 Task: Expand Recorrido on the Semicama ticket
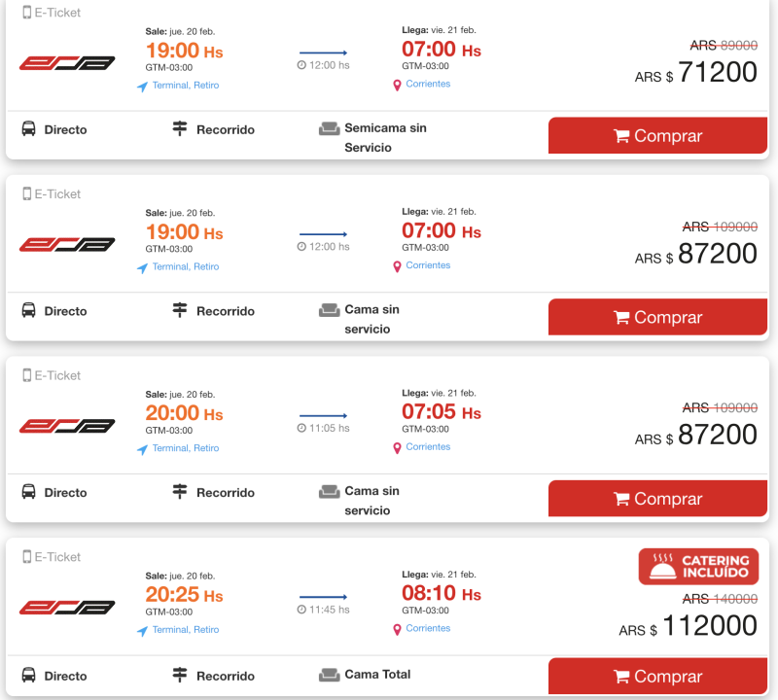click(225, 129)
